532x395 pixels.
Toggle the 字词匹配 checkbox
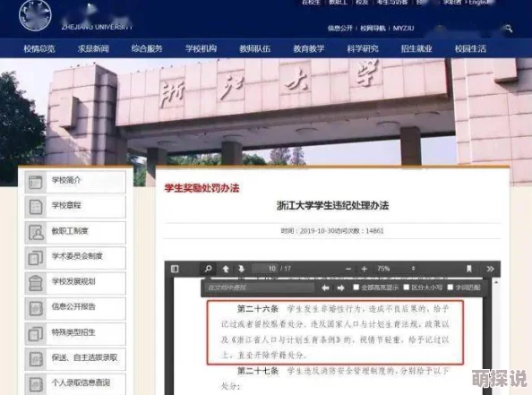(450, 288)
